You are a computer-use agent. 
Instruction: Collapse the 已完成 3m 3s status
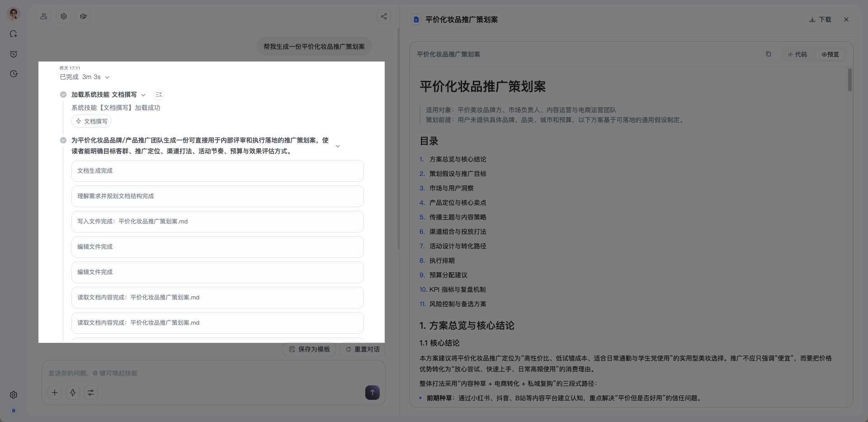pyautogui.click(x=107, y=77)
